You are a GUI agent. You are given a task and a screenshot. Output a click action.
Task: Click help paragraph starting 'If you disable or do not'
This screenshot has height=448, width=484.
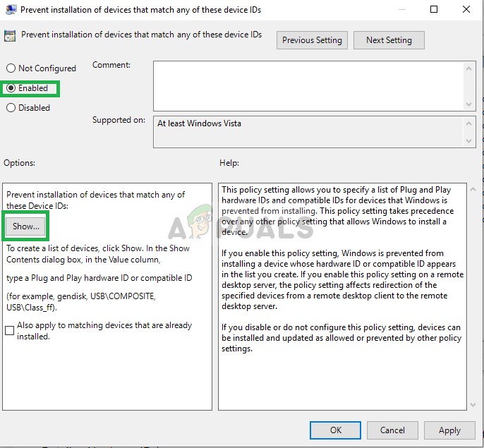[x=341, y=338]
